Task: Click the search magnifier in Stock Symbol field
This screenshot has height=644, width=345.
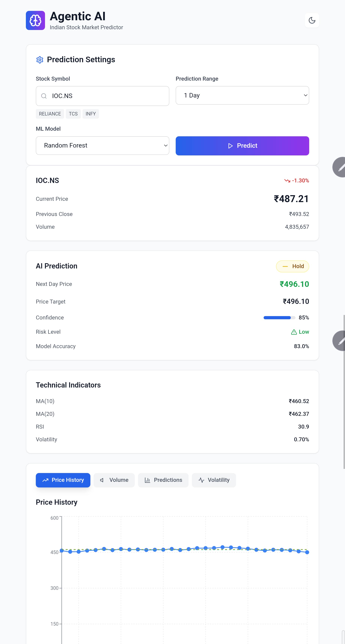Action: (44, 96)
